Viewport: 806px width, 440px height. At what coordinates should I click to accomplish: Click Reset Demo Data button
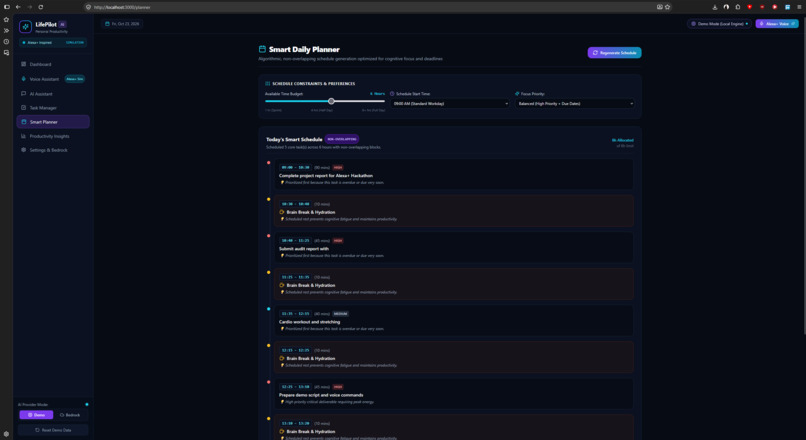pyautogui.click(x=53, y=430)
